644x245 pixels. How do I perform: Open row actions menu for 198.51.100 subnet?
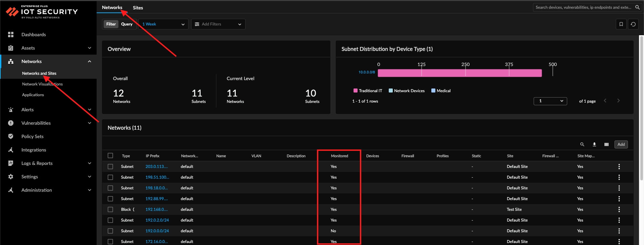[x=619, y=177]
